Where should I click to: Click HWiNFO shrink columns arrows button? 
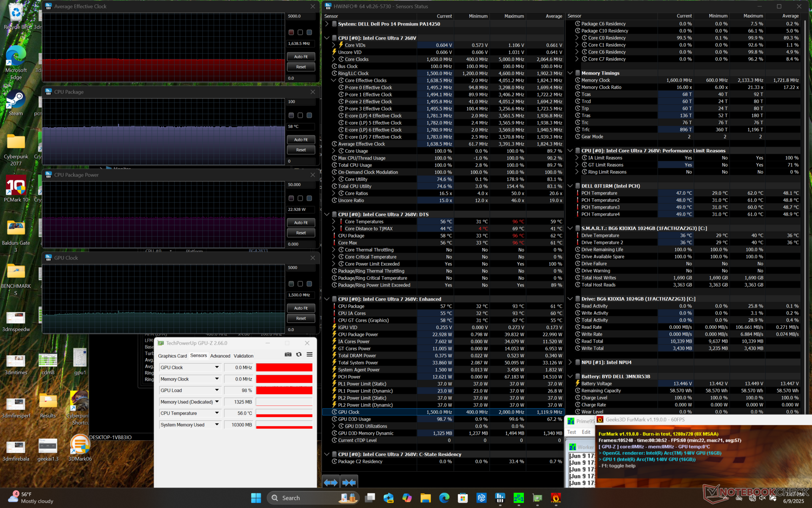(349, 482)
